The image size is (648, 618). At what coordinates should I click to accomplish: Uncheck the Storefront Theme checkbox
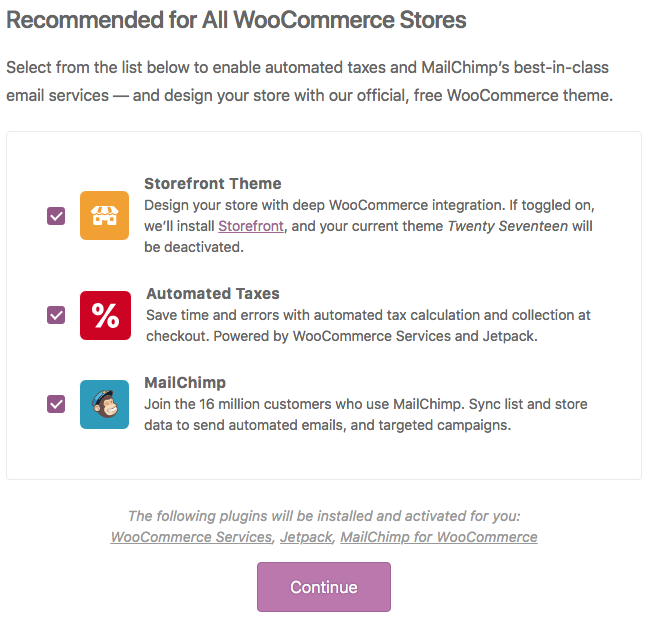56,216
